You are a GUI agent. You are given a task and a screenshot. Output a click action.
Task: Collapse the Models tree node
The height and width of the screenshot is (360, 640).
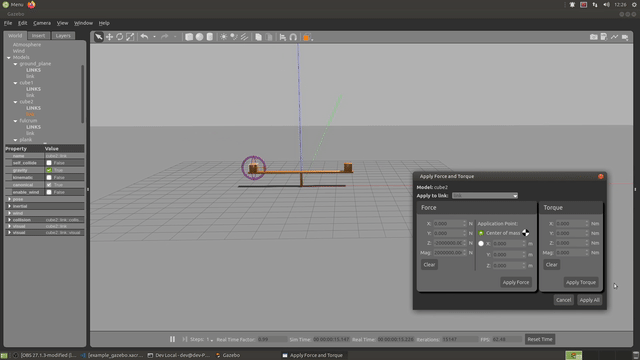(x=9, y=58)
